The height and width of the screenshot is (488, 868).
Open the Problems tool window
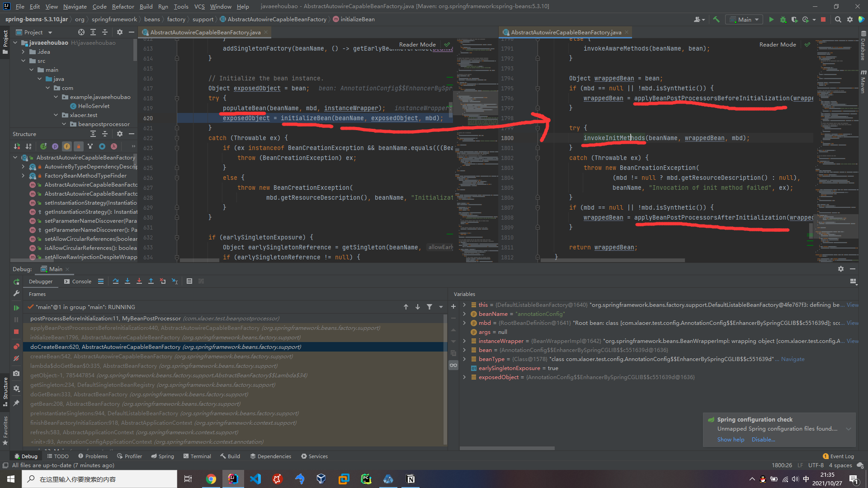coord(93,456)
